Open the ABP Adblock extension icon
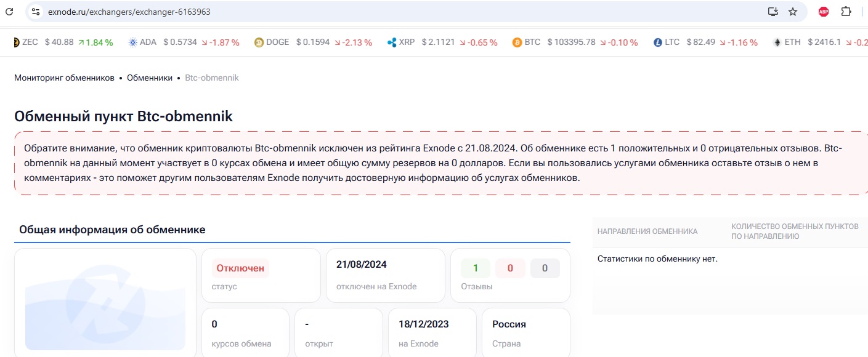This screenshot has width=868, height=357. tap(824, 12)
